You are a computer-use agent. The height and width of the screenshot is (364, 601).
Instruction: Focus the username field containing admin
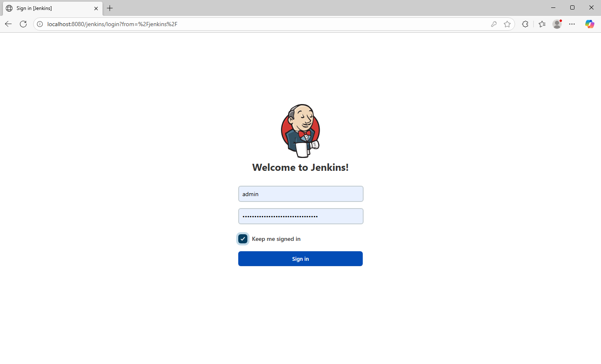[301, 194]
